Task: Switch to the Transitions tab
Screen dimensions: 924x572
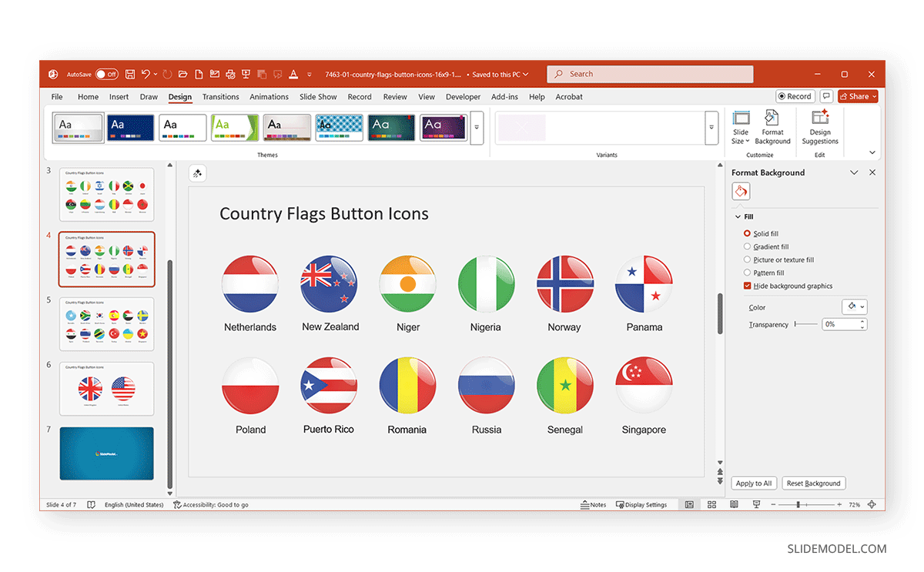Action: tap(221, 96)
